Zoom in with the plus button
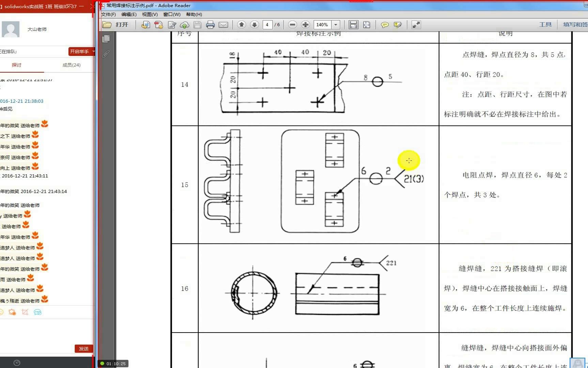This screenshot has width=588, height=368. click(x=306, y=25)
